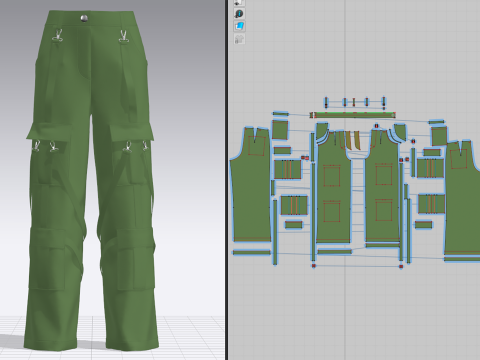Toggle the blue pattern surface display icon
Viewport: 480px width, 360px height.
[x=239, y=26]
